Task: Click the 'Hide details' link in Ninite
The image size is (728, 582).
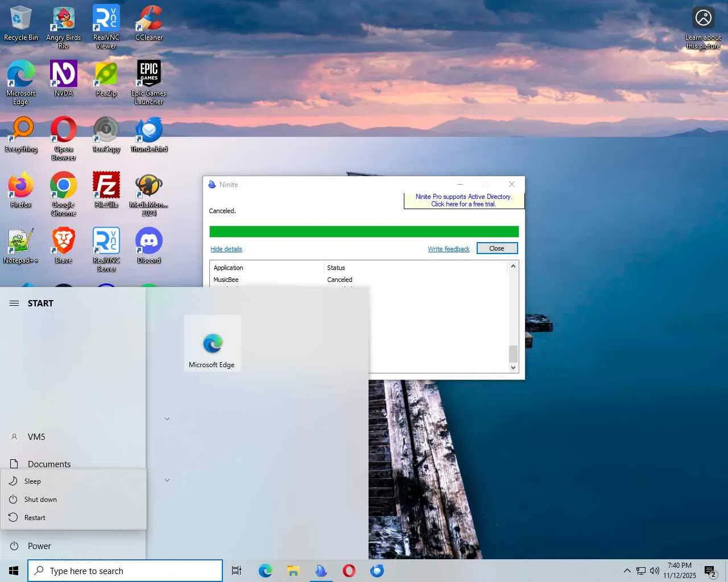Action: (x=226, y=249)
